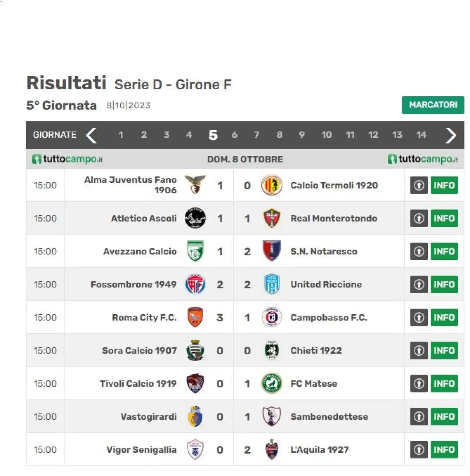470x476 pixels.
Task: Click the arrow icon on the Sora Calcio row
Action: coord(419,351)
